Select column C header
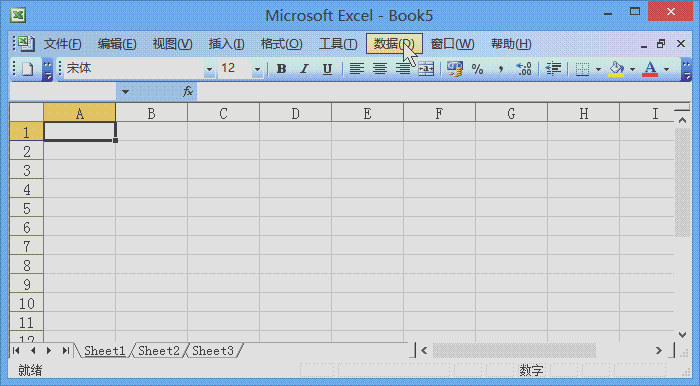700x386 pixels. coord(223,113)
